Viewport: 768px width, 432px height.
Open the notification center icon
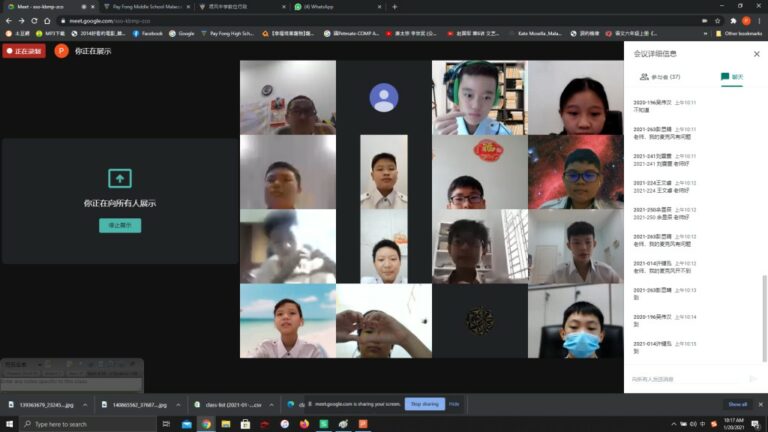(755, 424)
